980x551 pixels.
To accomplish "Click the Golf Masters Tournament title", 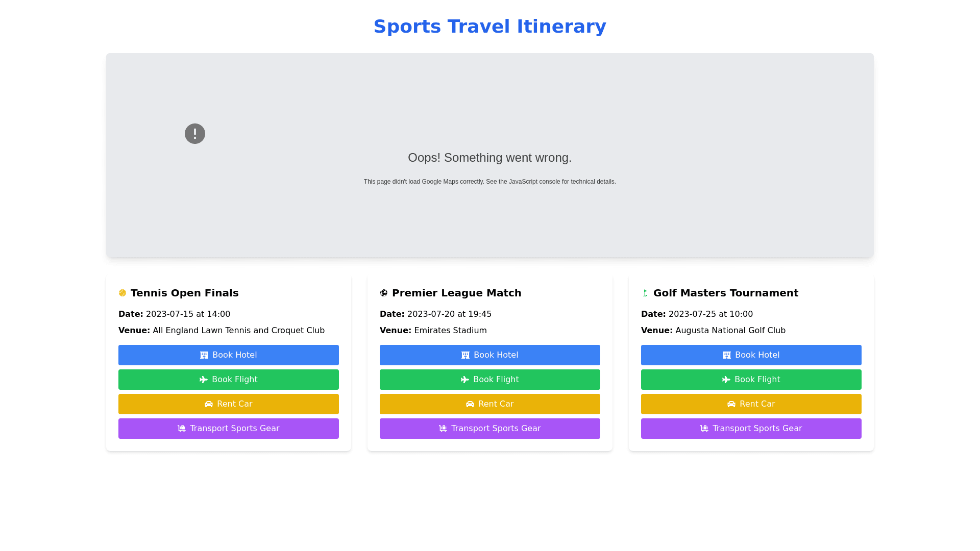I will pos(725,293).
